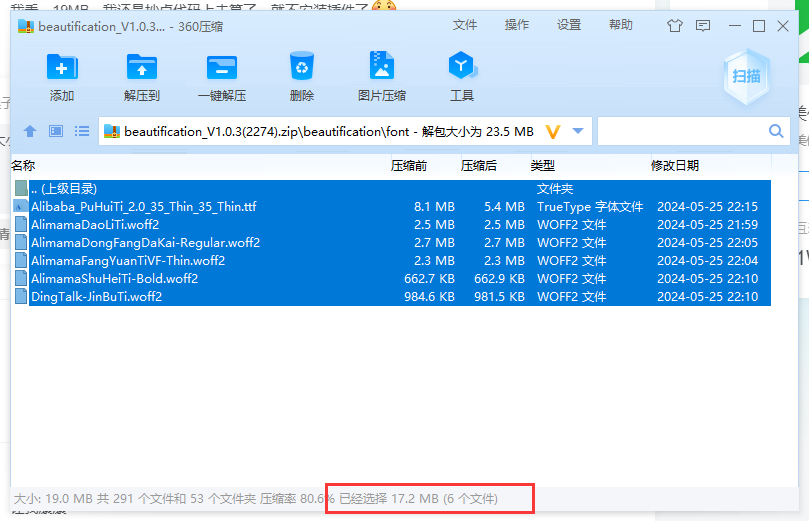Click the TTF font file icon

coord(21,206)
